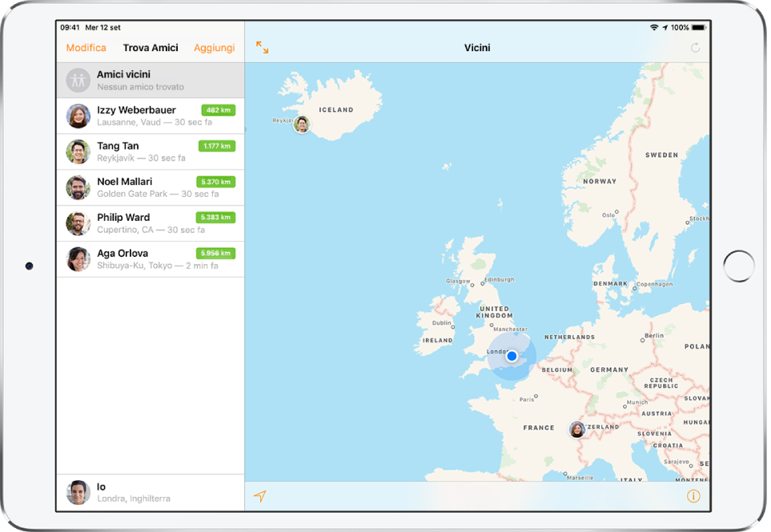
Task: Tap the Paris city marker
Action: pyautogui.click(x=536, y=396)
